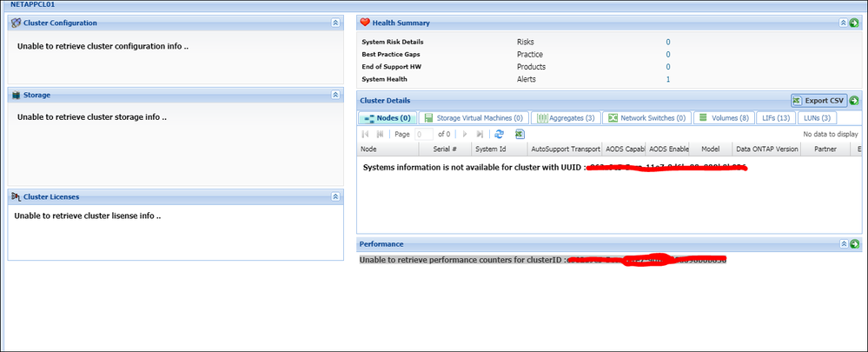Click the Page number input field

pos(424,135)
